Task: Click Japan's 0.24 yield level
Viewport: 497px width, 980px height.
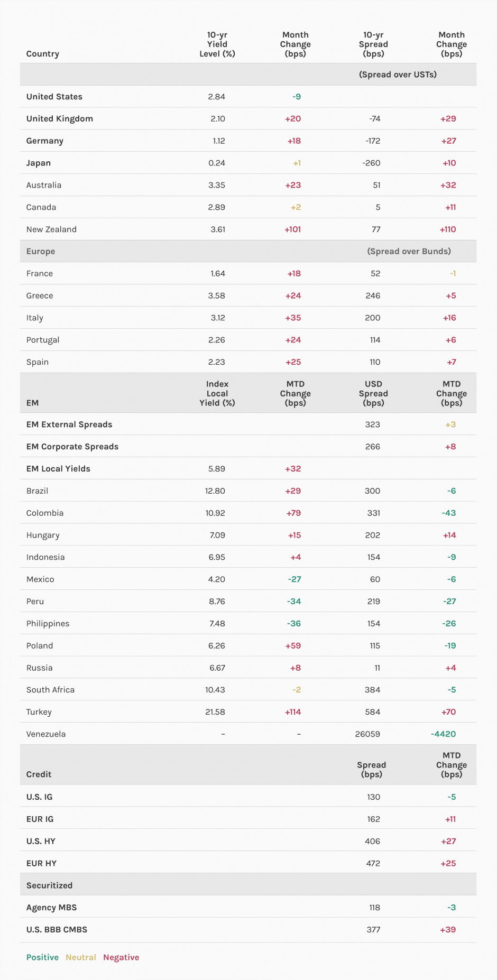Action: [x=217, y=163]
